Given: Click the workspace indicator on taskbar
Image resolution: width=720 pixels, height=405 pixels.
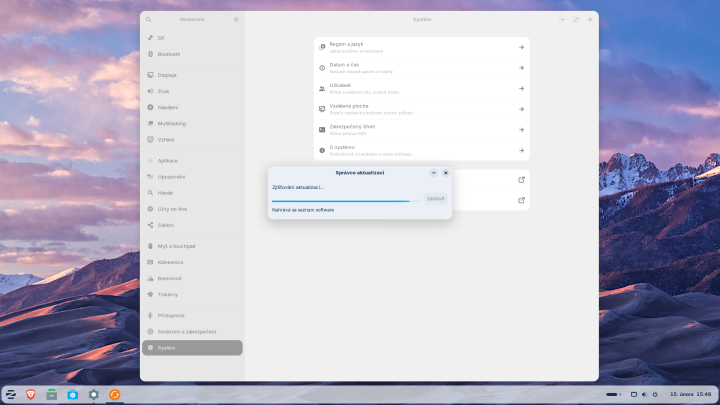Looking at the screenshot, I should click(613, 394).
